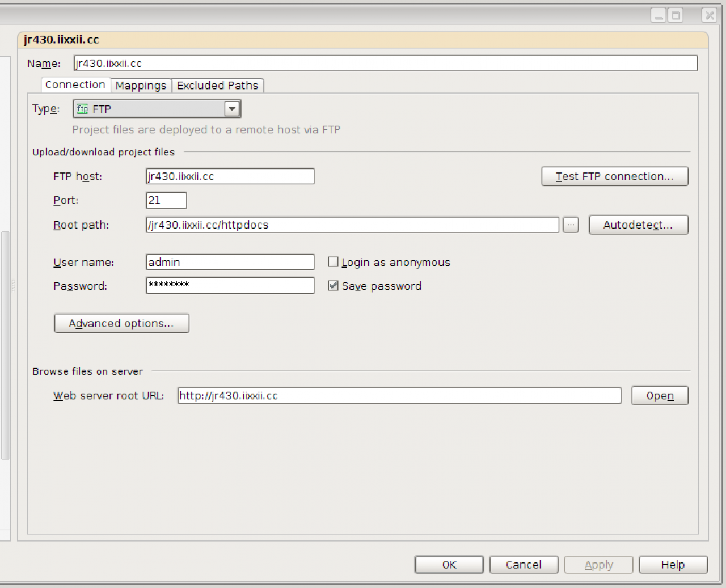Click the left panel vertical scrollbar

(5, 345)
